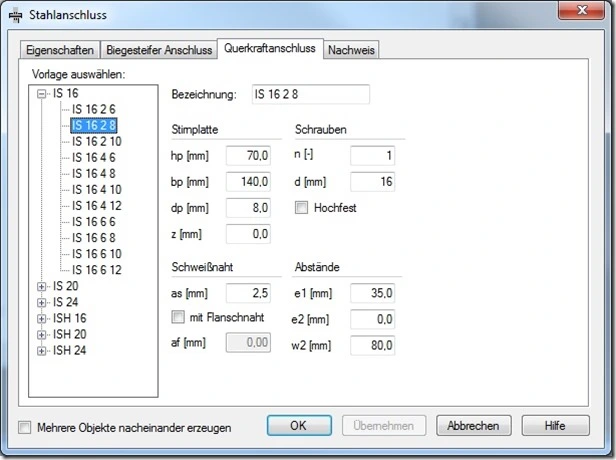The width and height of the screenshot is (616, 460).
Task: Click the w2 [mm] distance field
Action: pos(372,346)
